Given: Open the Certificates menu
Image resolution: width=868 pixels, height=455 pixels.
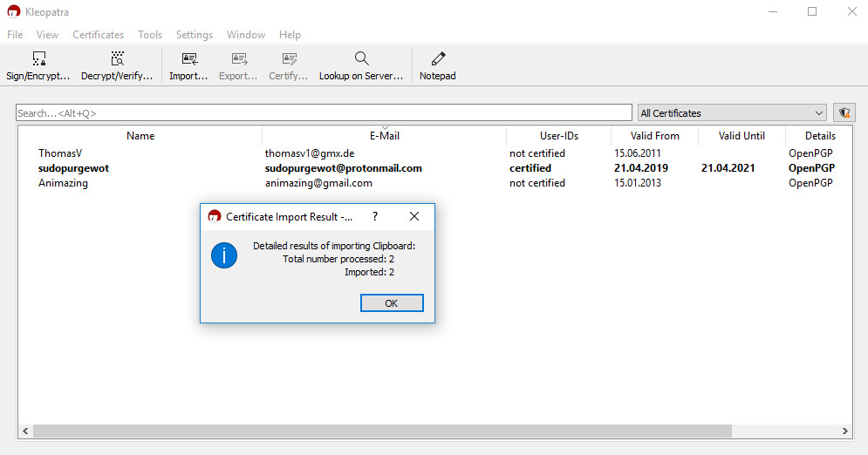Looking at the screenshot, I should 99,35.
